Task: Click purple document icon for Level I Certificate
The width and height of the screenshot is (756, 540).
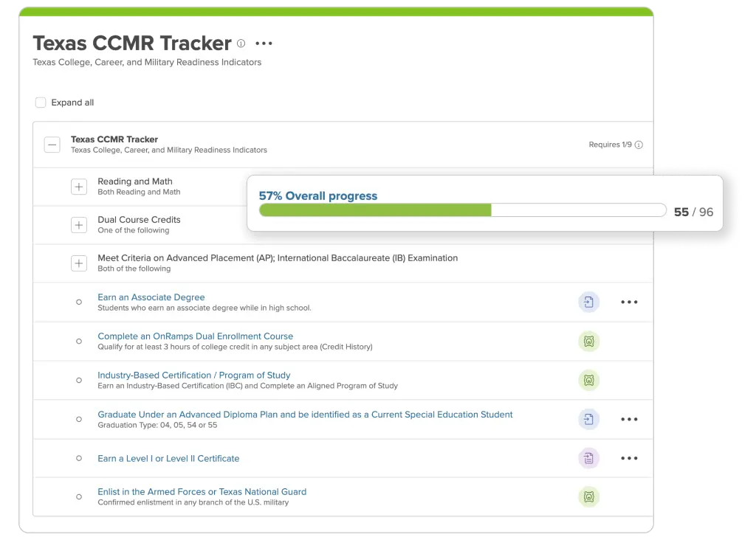Action: click(x=588, y=458)
